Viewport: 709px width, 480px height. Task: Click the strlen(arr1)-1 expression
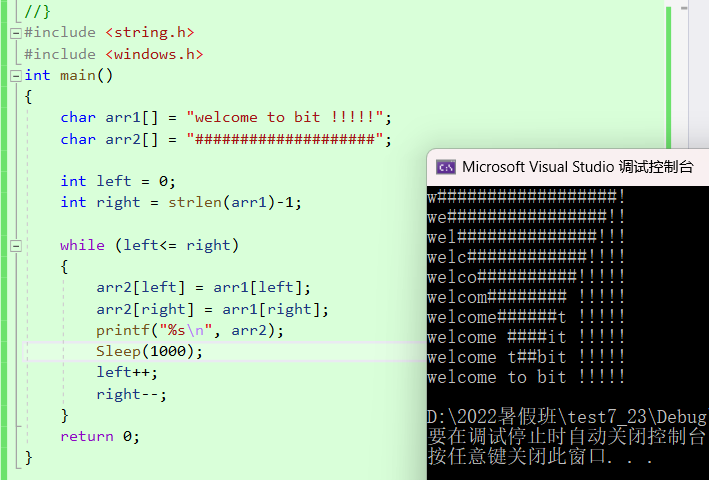[x=231, y=202]
